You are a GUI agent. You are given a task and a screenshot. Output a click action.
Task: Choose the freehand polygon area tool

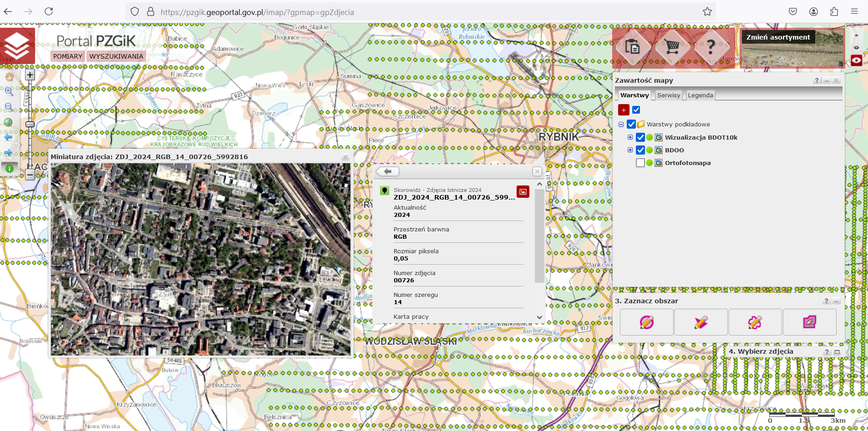755,322
